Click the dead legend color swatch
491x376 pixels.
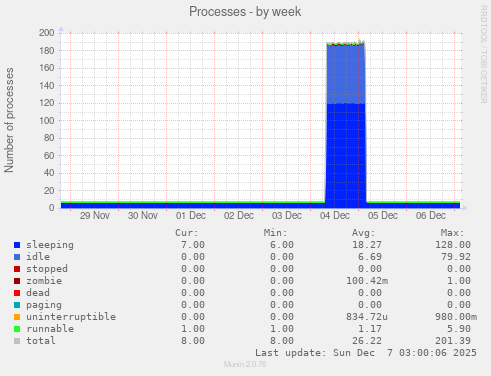17,293
